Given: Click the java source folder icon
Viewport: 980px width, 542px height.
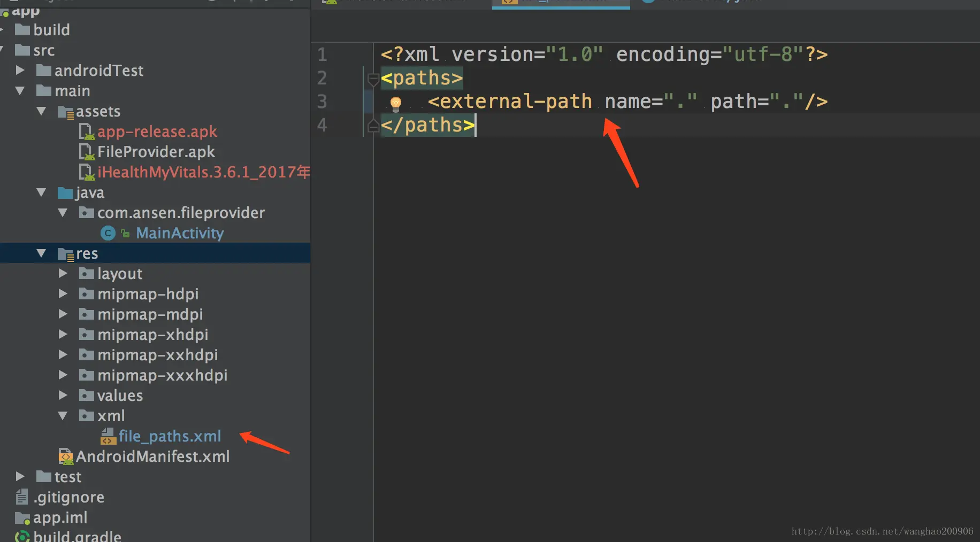Looking at the screenshot, I should coord(65,192).
